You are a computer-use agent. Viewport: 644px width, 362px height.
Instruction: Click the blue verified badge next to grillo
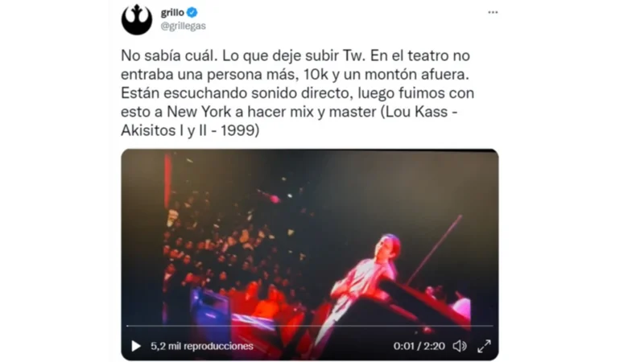pos(192,12)
